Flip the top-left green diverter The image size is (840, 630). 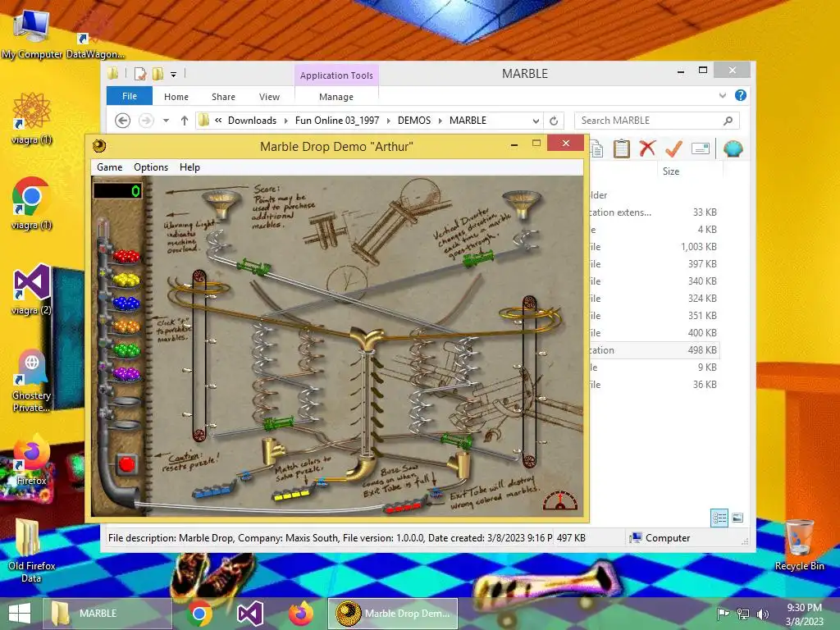click(x=253, y=267)
